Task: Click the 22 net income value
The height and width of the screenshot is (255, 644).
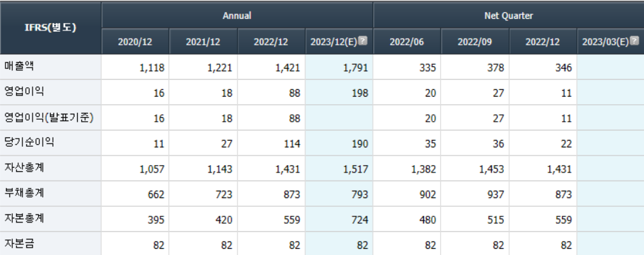Action: pos(566,144)
